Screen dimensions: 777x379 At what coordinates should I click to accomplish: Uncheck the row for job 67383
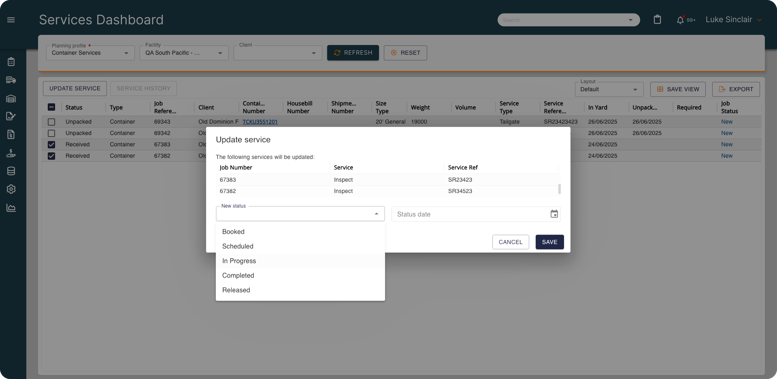[x=52, y=145]
